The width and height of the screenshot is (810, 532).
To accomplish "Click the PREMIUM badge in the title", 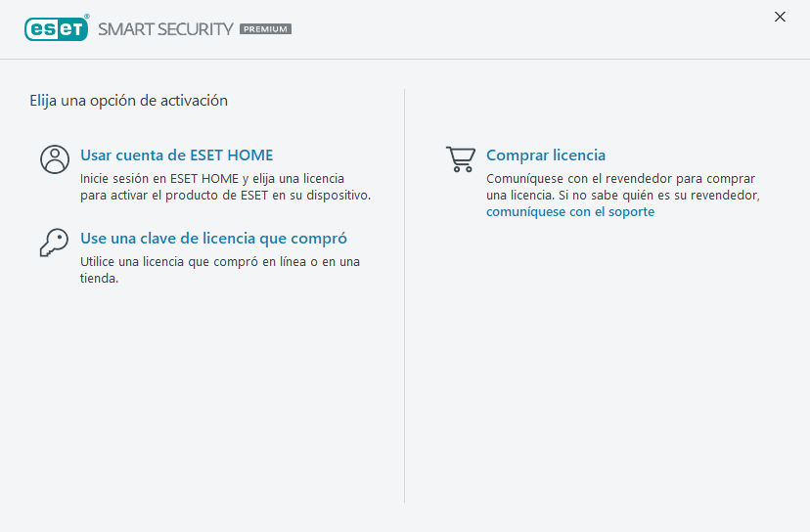I will [x=265, y=29].
